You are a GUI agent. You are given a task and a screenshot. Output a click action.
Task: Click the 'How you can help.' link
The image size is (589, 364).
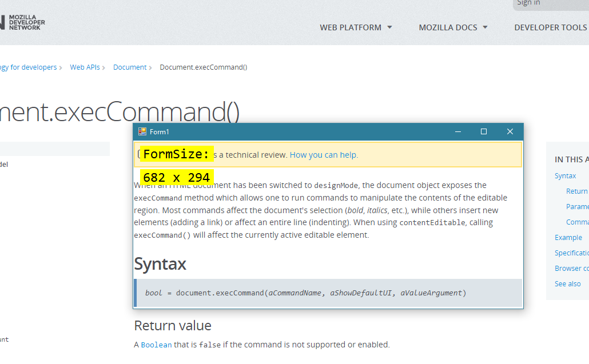pos(324,155)
